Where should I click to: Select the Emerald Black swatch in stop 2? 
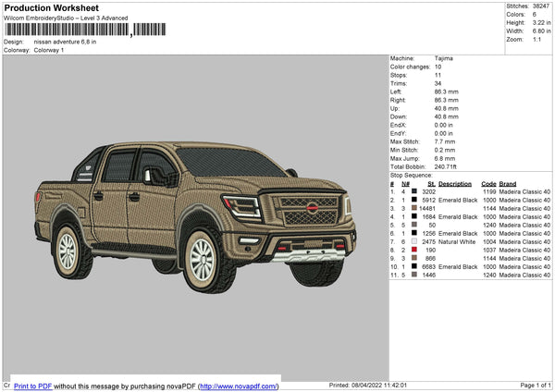coord(415,200)
